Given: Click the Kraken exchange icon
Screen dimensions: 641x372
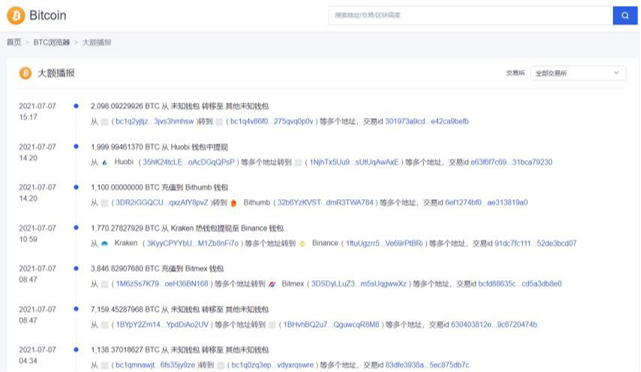Looking at the screenshot, I should click(105, 243).
